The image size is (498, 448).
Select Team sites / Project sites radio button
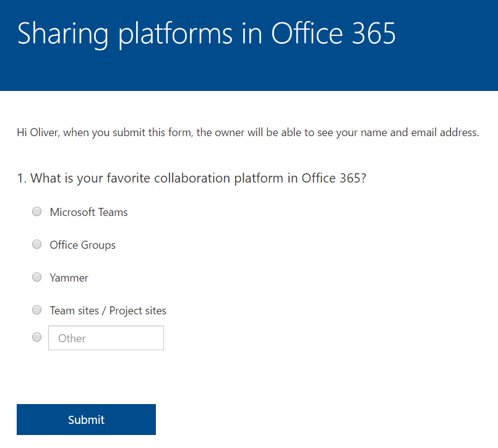tap(37, 310)
